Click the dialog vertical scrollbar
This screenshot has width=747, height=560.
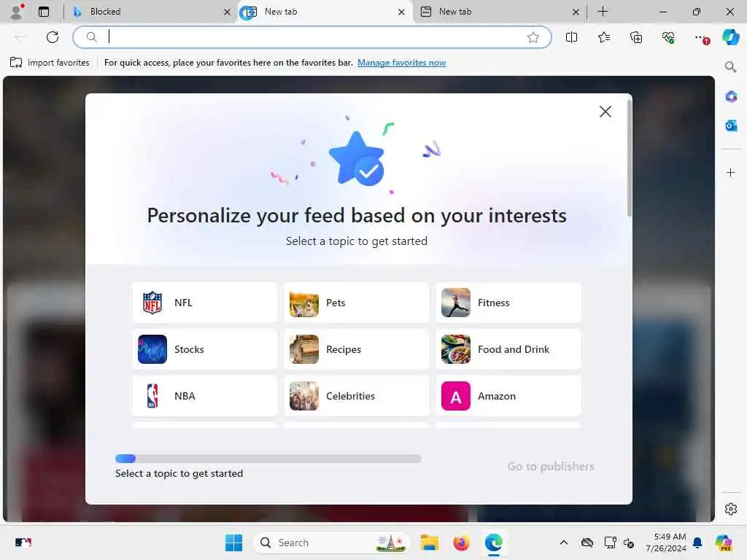(630, 158)
